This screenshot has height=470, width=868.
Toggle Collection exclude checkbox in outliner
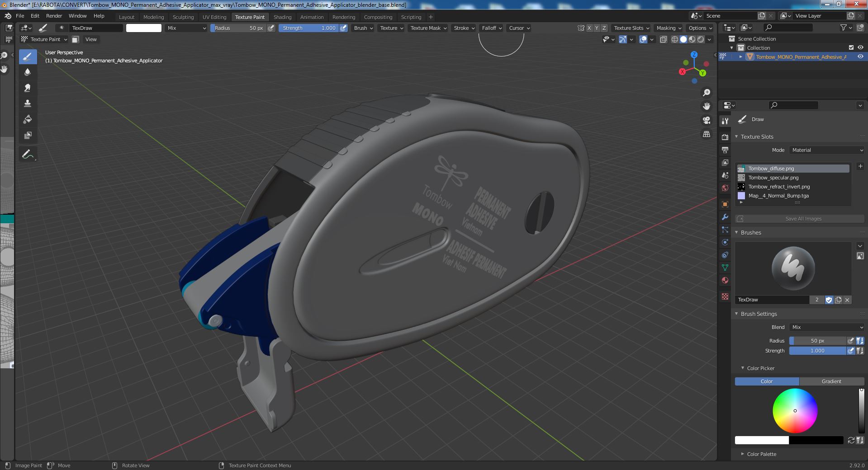851,47
